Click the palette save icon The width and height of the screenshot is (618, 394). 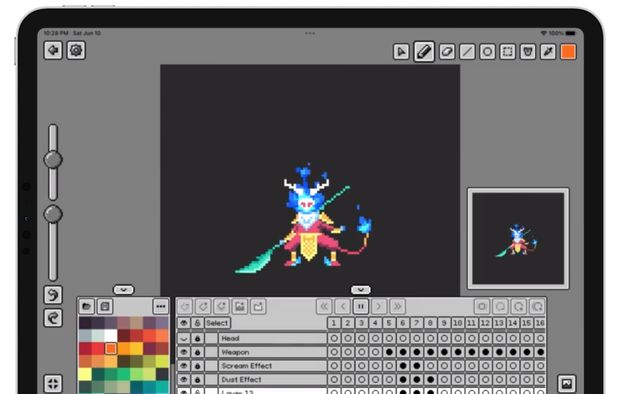(105, 306)
